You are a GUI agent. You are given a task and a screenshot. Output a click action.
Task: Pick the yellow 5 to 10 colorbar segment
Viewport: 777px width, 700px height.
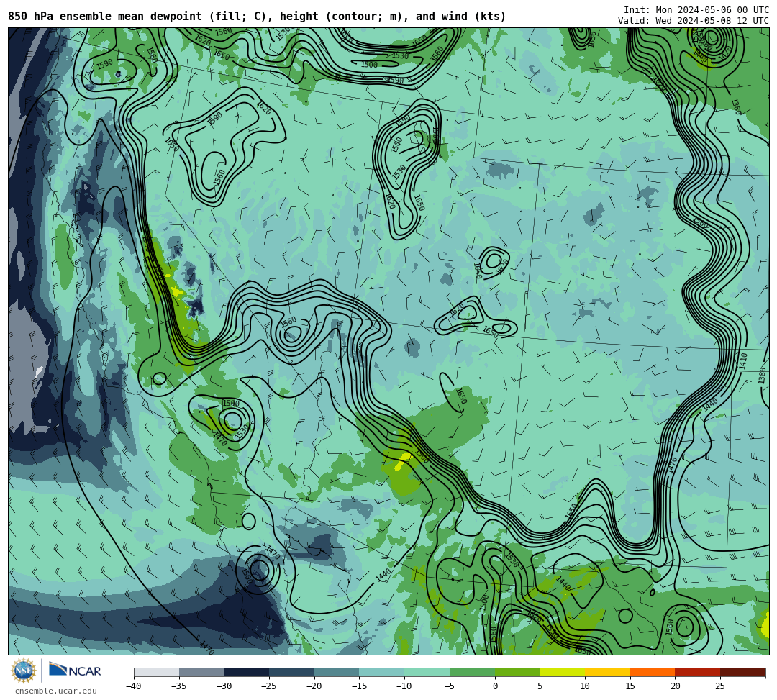coord(563,672)
